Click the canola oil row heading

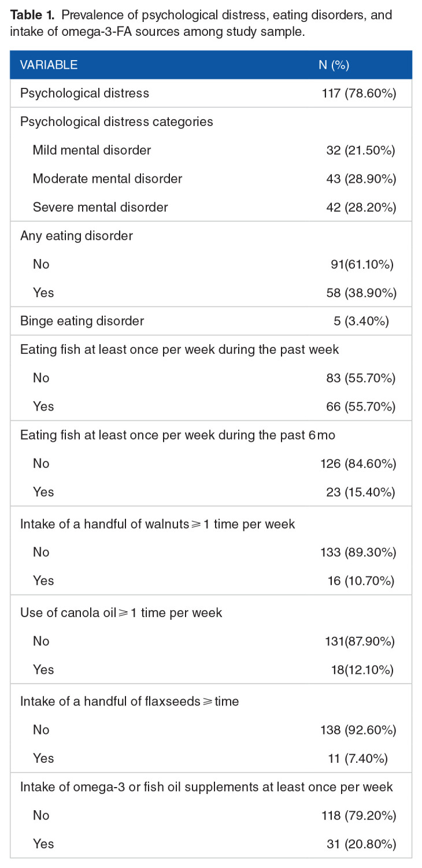coord(121,612)
